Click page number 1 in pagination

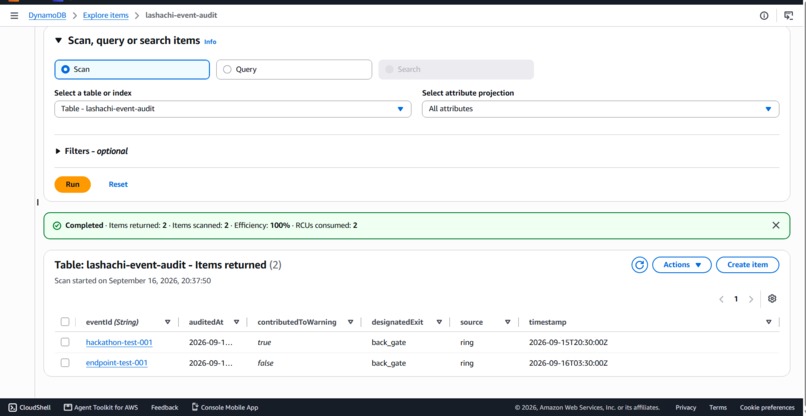pyautogui.click(x=736, y=299)
